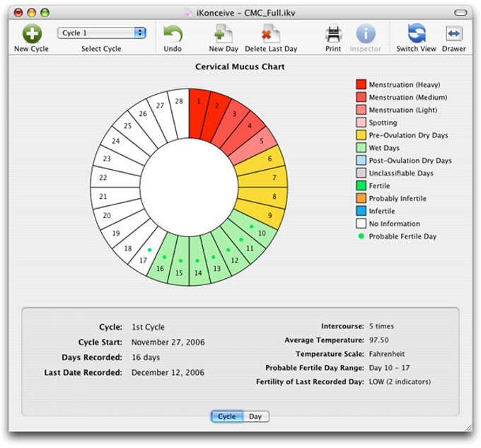Screen dimensions: 481x448
Task: Click the Menstruation (Medium) legend swatch
Action: [x=361, y=97]
